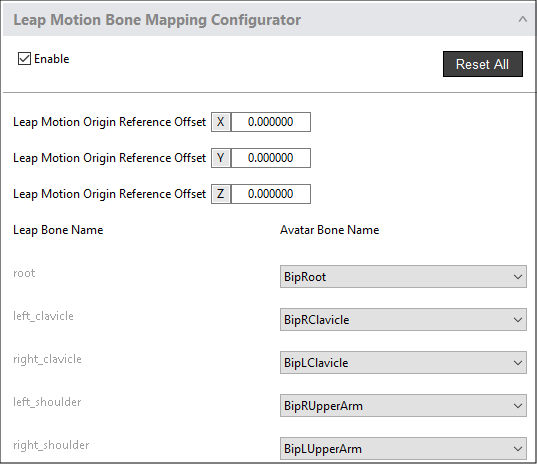
Task: Click the Leap Motion Bone Mapping Configurator title
Action: click(x=157, y=20)
